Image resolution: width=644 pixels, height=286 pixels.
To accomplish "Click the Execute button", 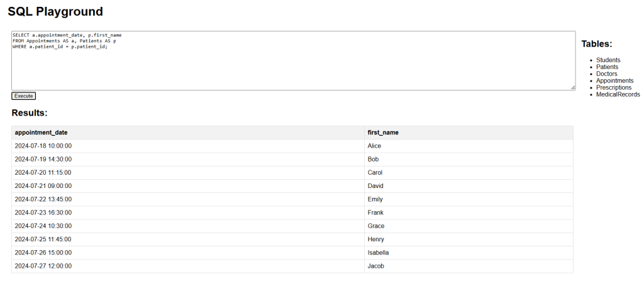I will tap(23, 96).
